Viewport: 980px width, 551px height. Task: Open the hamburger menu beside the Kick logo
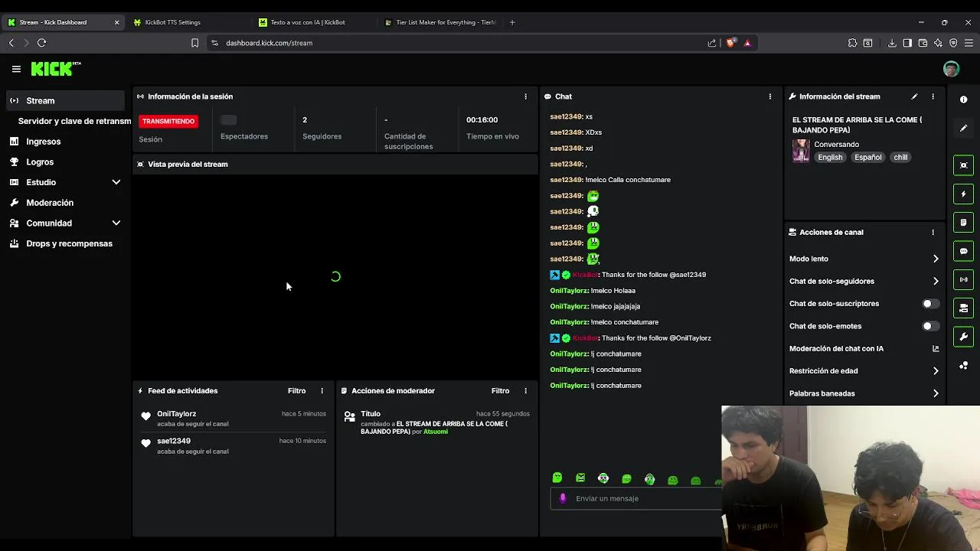click(16, 69)
